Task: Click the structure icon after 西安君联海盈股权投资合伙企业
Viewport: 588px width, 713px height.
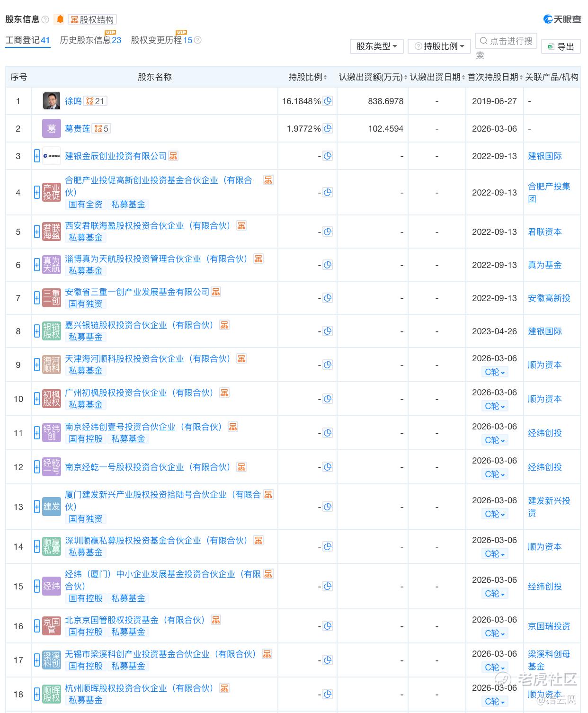Action: pyautogui.click(x=241, y=225)
